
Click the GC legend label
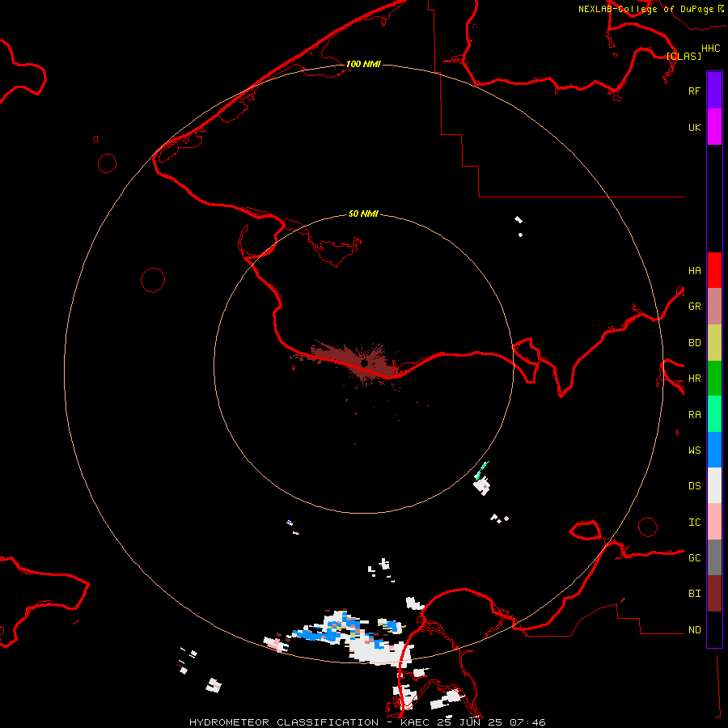pos(694,558)
